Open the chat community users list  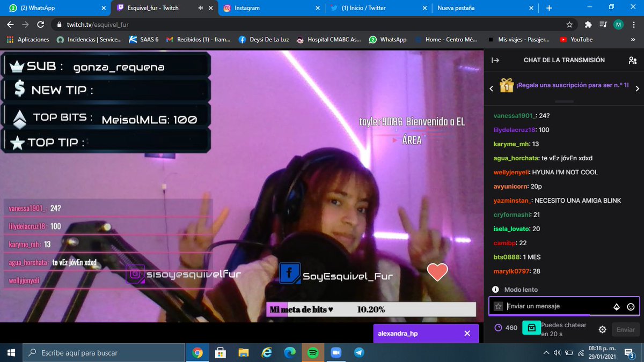pos(633,61)
